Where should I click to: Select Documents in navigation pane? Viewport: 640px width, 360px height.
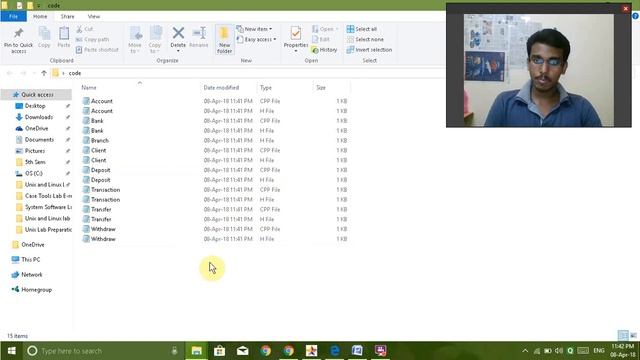click(x=39, y=140)
